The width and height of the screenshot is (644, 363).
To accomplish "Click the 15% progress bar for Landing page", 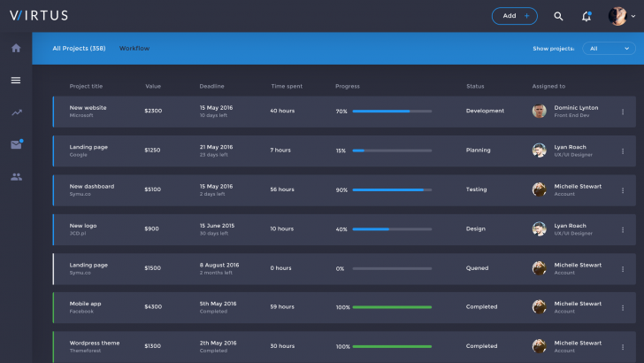I will pos(392,151).
